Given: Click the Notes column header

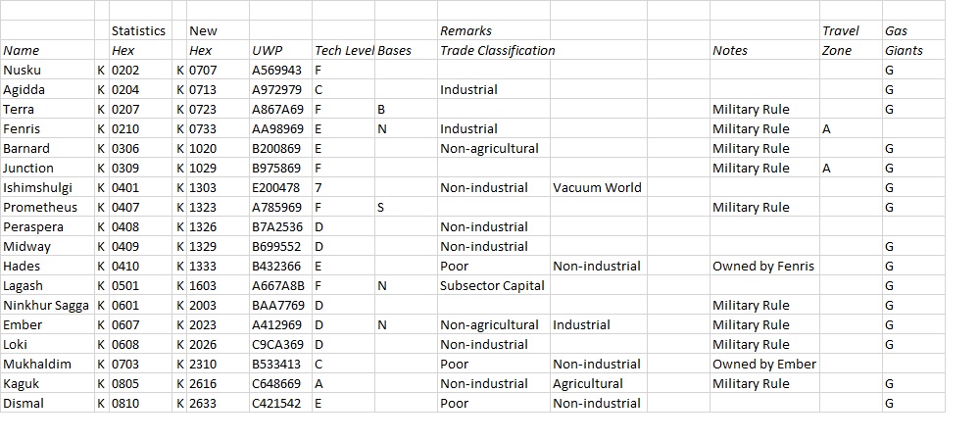Looking at the screenshot, I should tap(764, 51).
